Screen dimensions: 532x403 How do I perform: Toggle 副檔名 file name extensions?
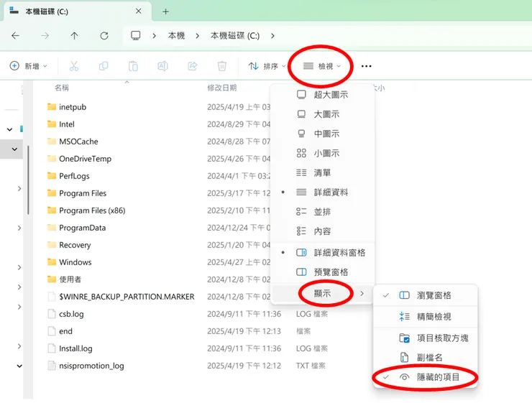coord(426,357)
